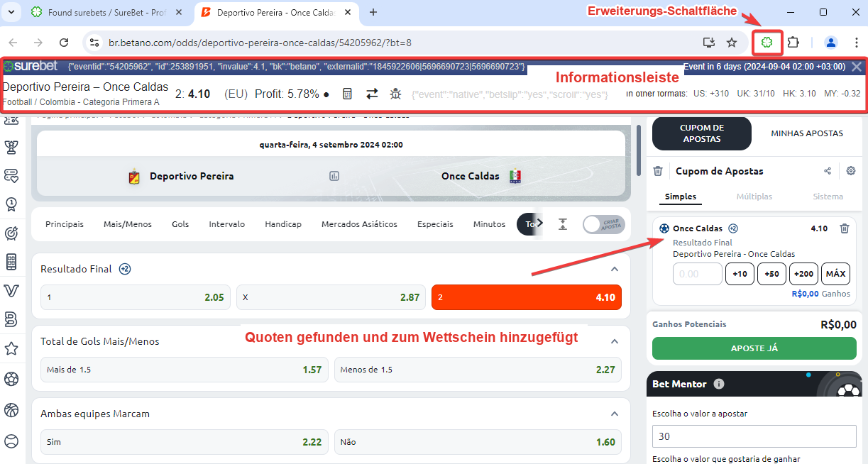Image resolution: width=868 pixels, height=464 pixels.
Task: Switch to the Principais market tab
Action: [65, 224]
